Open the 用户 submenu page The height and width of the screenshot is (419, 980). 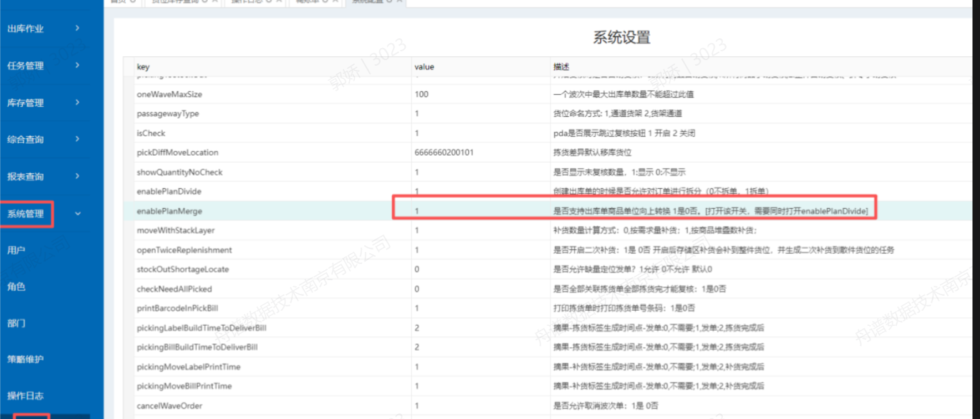pos(16,250)
